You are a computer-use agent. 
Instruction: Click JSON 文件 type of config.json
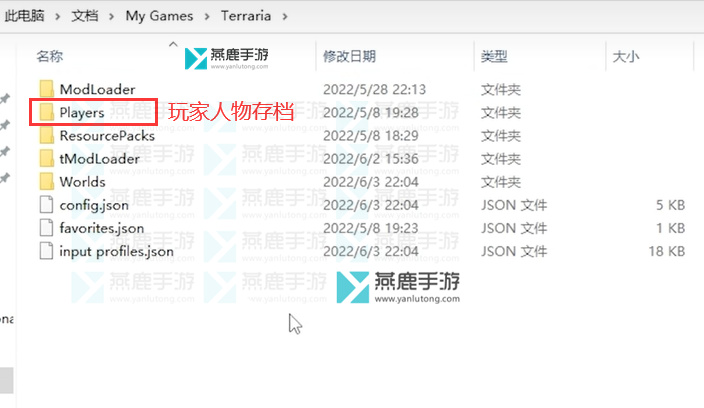click(x=514, y=205)
